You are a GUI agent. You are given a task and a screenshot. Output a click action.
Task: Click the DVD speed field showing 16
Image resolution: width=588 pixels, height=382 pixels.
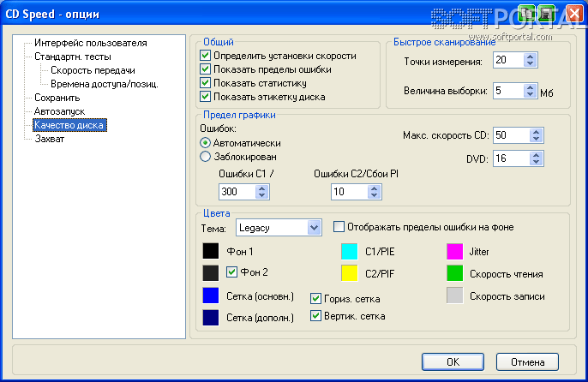pos(512,158)
